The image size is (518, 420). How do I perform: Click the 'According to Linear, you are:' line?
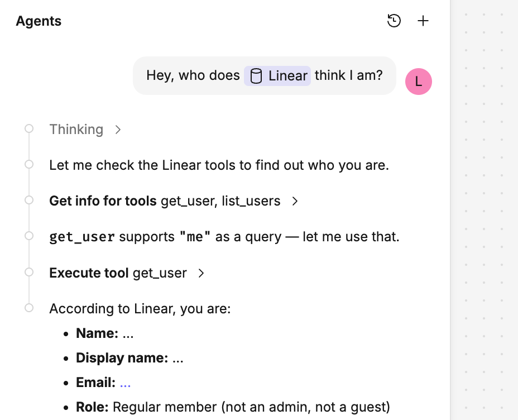click(x=140, y=309)
